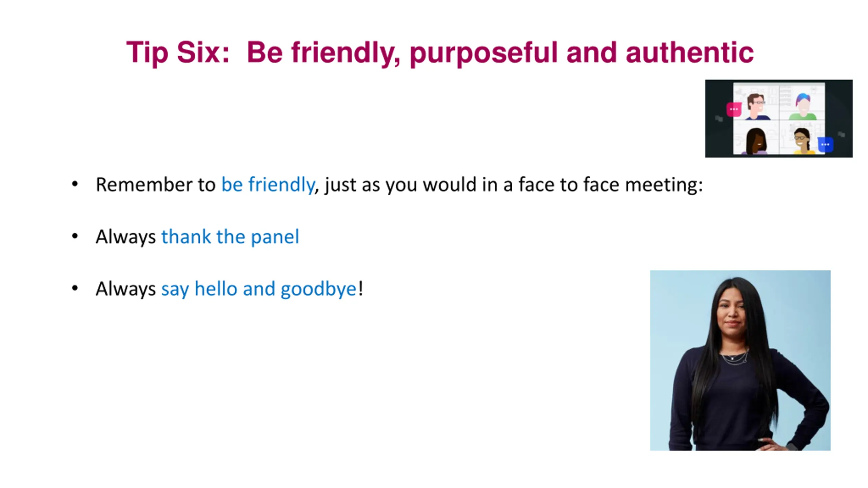
Task: Click small grey icon right of video grid
Action: point(841,134)
